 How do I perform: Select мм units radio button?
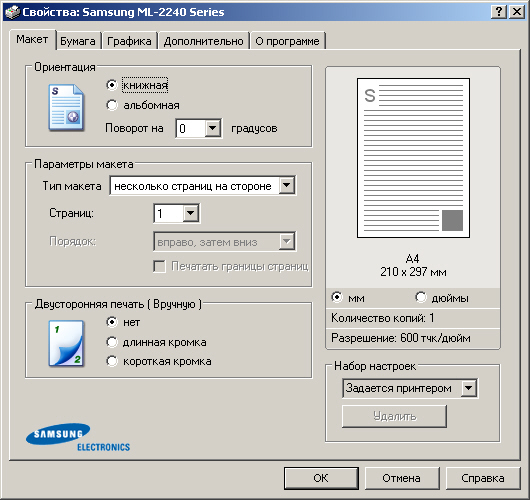pos(337,297)
